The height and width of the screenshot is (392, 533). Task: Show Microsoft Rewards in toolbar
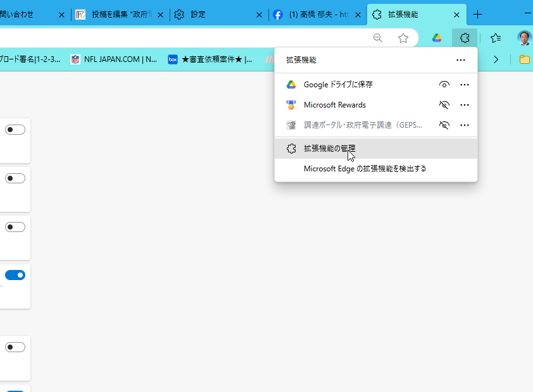coord(444,105)
